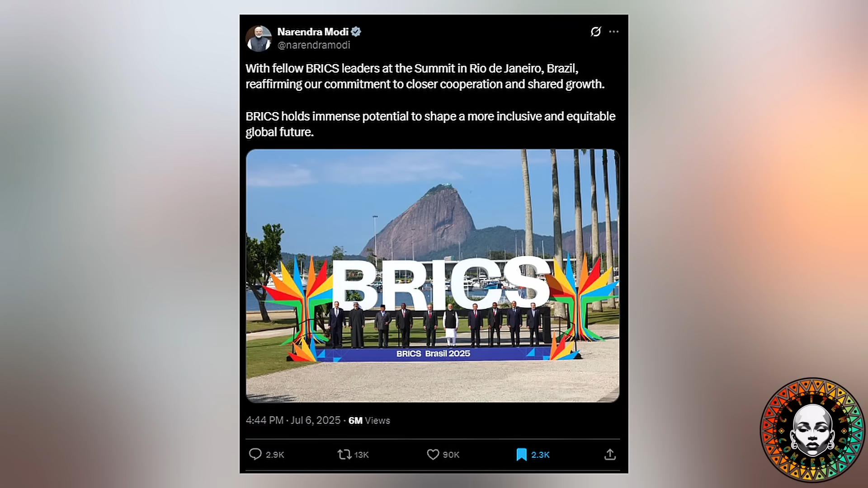Click the Narendra Modi display name

click(313, 32)
